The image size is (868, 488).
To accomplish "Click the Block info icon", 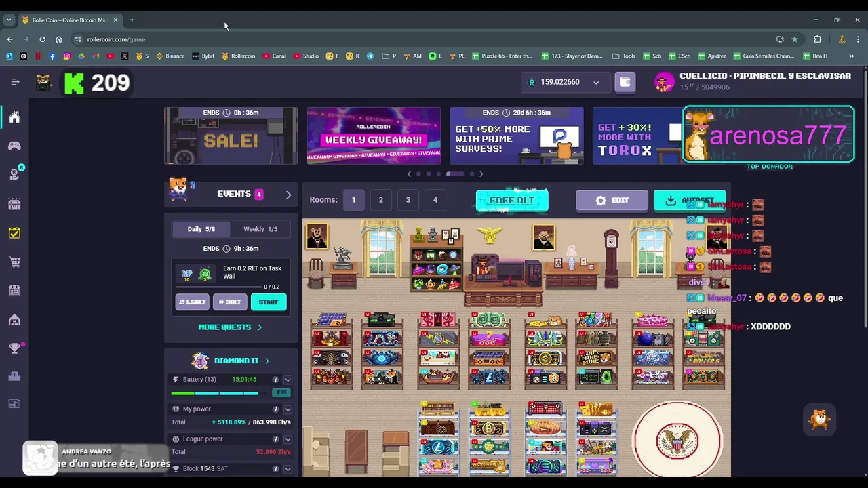I will (x=275, y=469).
